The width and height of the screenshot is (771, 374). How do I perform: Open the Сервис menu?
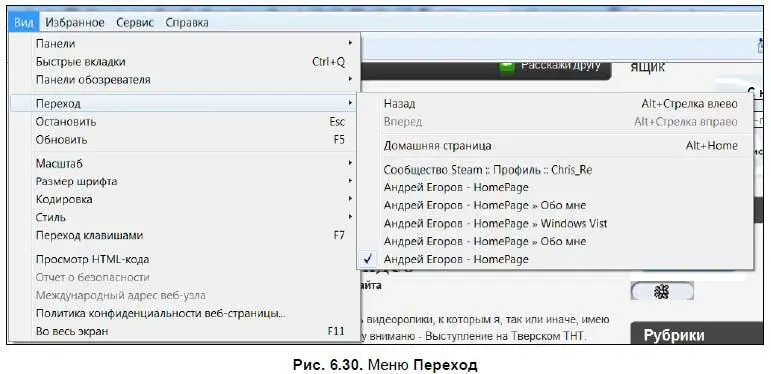click(135, 23)
